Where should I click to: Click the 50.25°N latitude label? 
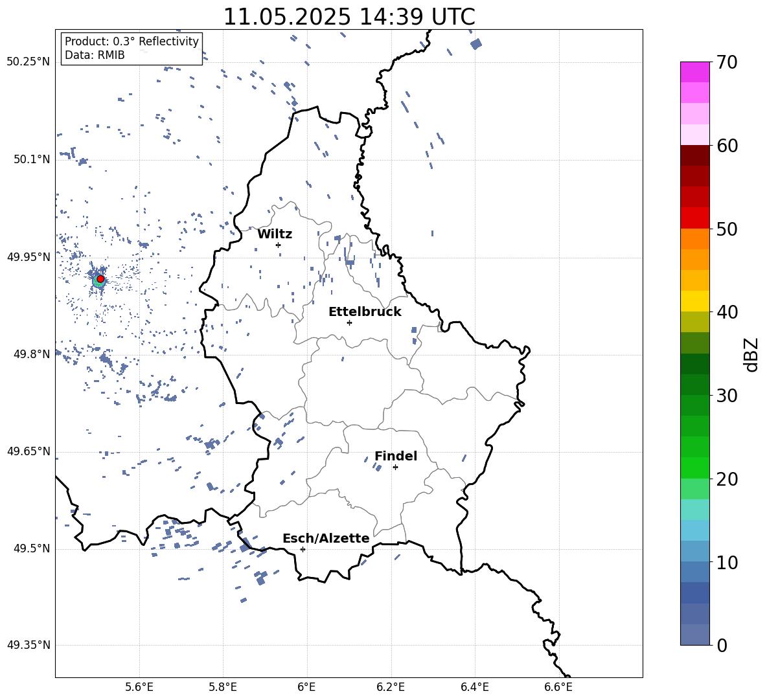click(29, 62)
